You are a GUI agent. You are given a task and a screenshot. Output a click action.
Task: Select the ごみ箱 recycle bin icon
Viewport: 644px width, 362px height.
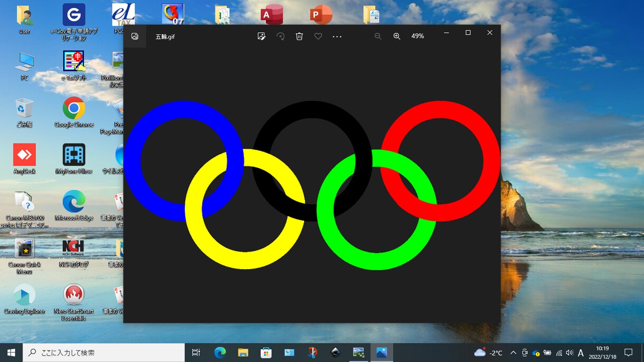[x=24, y=112]
